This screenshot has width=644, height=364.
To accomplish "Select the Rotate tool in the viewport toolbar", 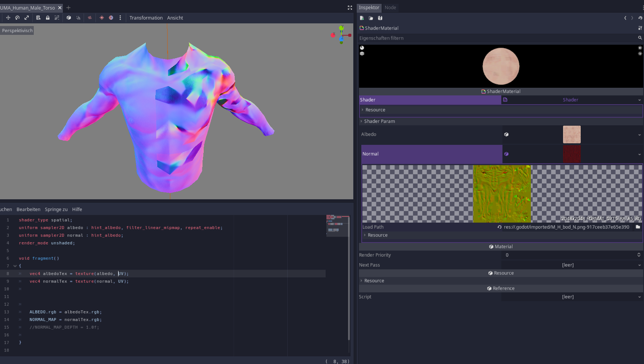I will pos(17,18).
